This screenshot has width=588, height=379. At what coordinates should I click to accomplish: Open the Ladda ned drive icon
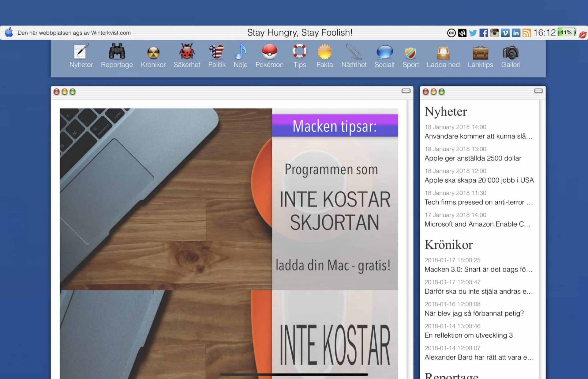point(443,53)
